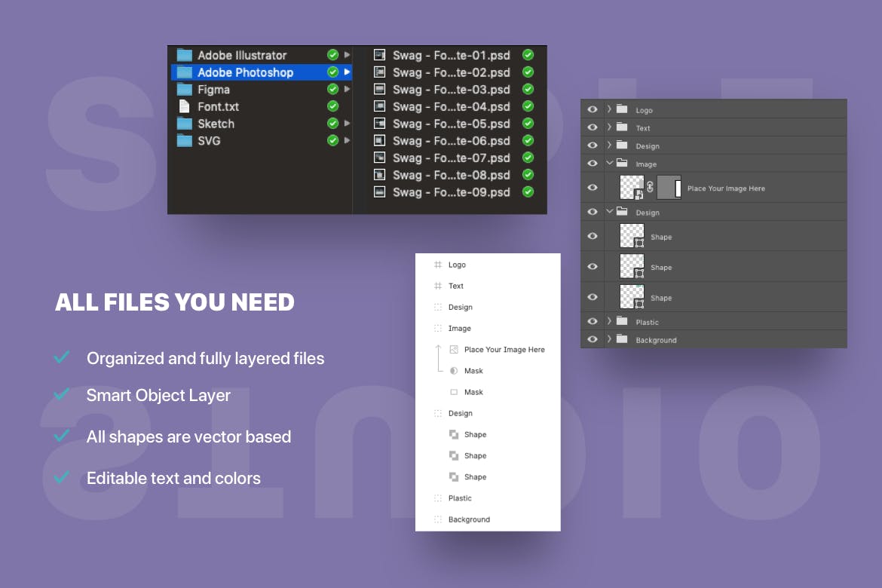The height and width of the screenshot is (588, 882).
Task: Toggle visibility of the expanded Design group
Action: point(593,212)
